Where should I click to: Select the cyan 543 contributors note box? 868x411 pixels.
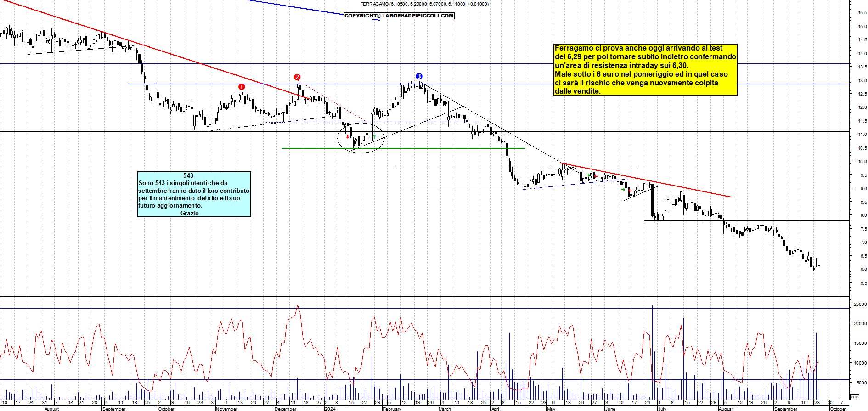[194, 194]
